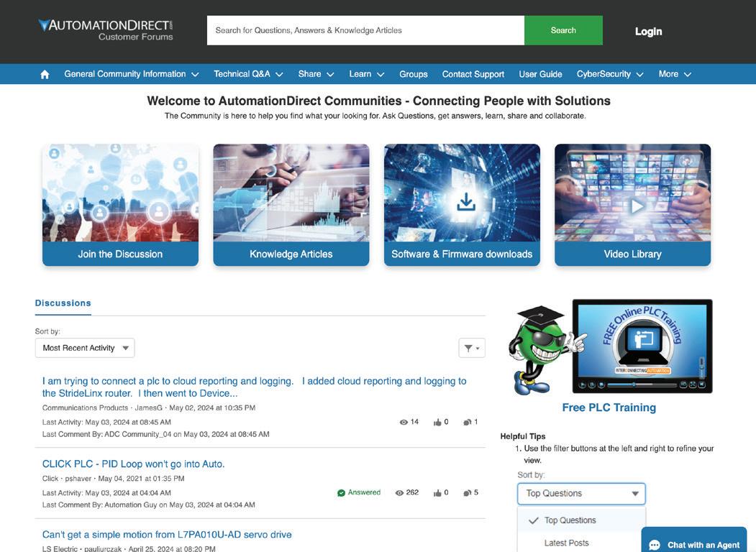Click the play icon on Video Library image
Screen dimensions: 756x552
click(637, 206)
